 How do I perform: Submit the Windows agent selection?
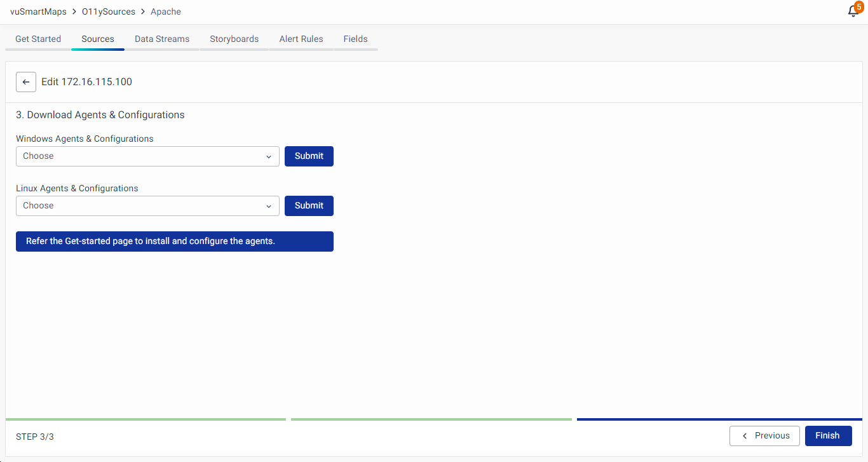[x=309, y=156]
